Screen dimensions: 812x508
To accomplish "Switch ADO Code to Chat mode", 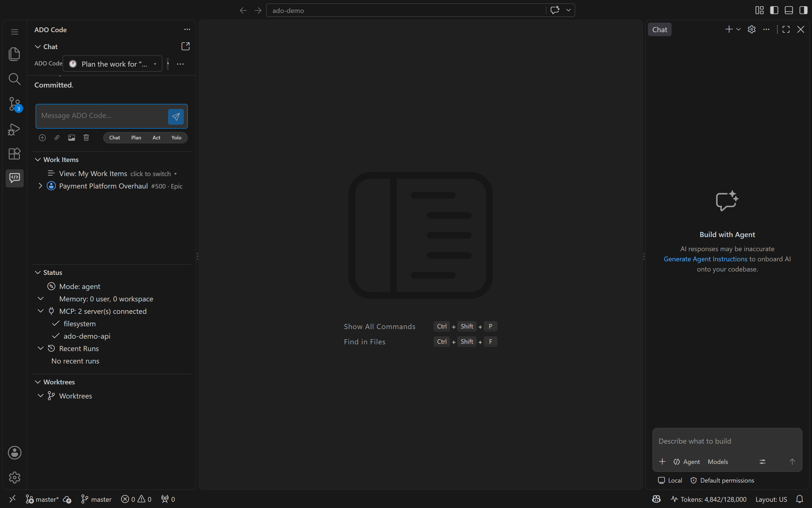I will point(115,138).
